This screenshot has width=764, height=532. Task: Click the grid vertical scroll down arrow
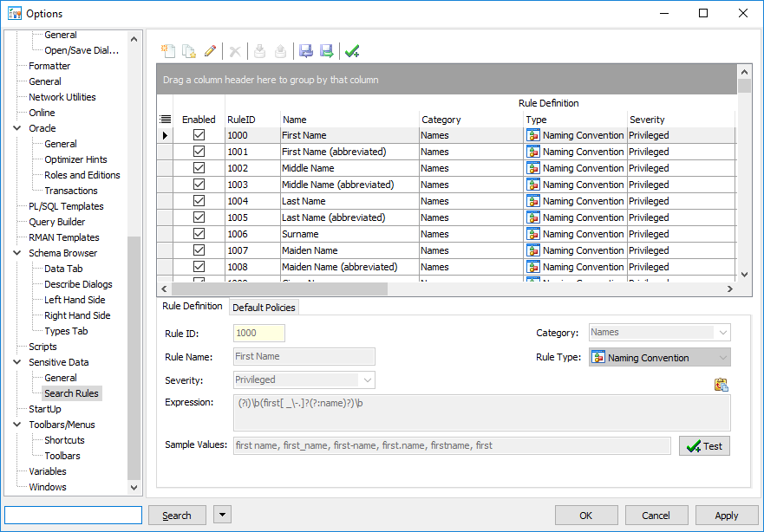point(744,275)
